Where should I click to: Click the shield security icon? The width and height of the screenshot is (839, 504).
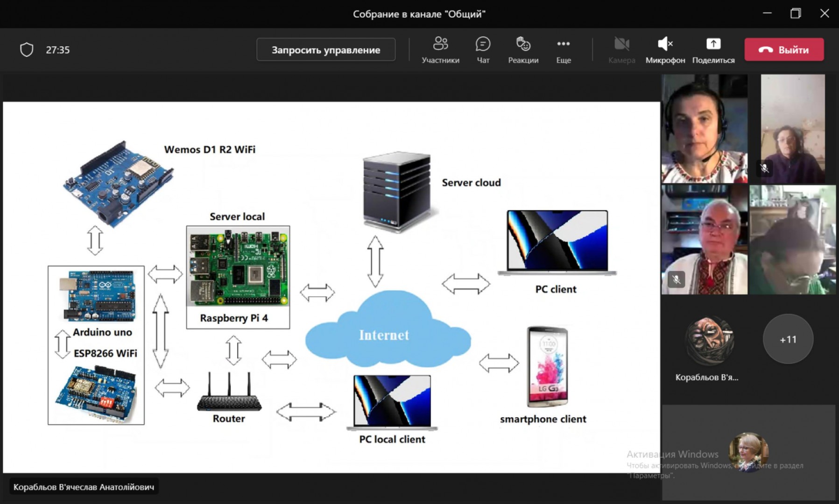click(x=27, y=49)
